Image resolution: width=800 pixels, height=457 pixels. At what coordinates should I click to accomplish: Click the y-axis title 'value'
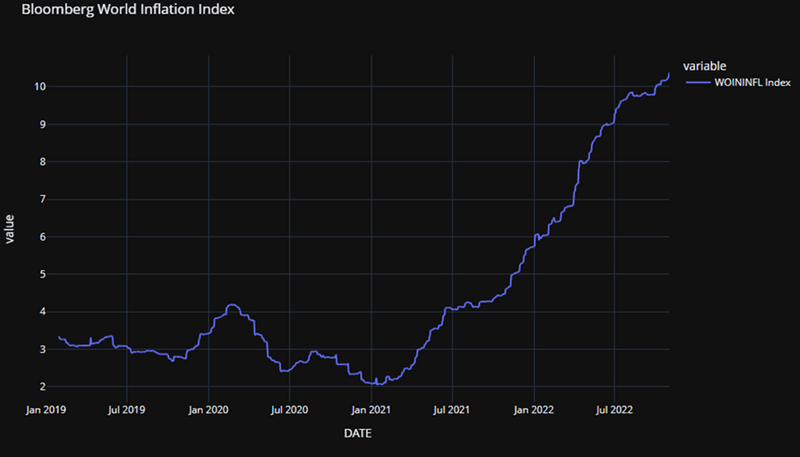pos(10,229)
